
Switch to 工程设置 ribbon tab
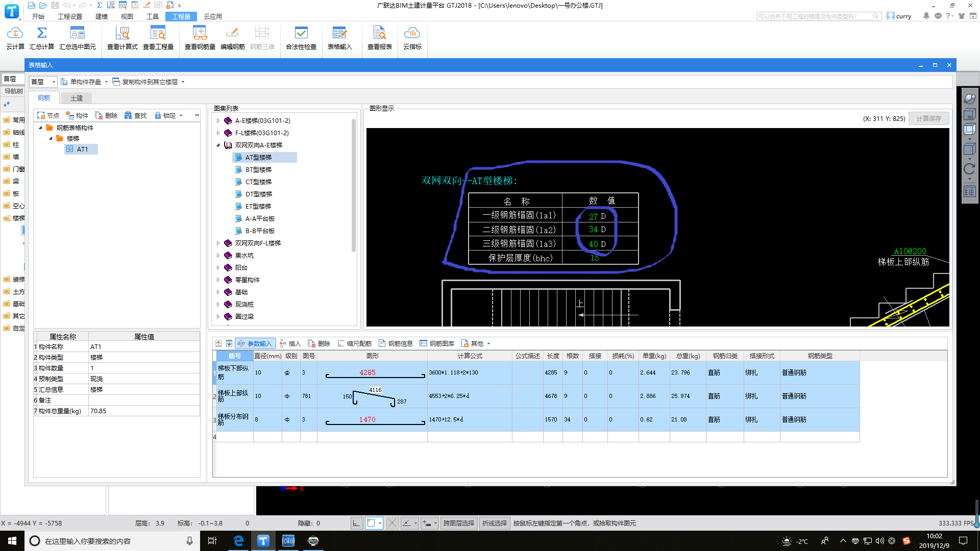[x=70, y=16]
